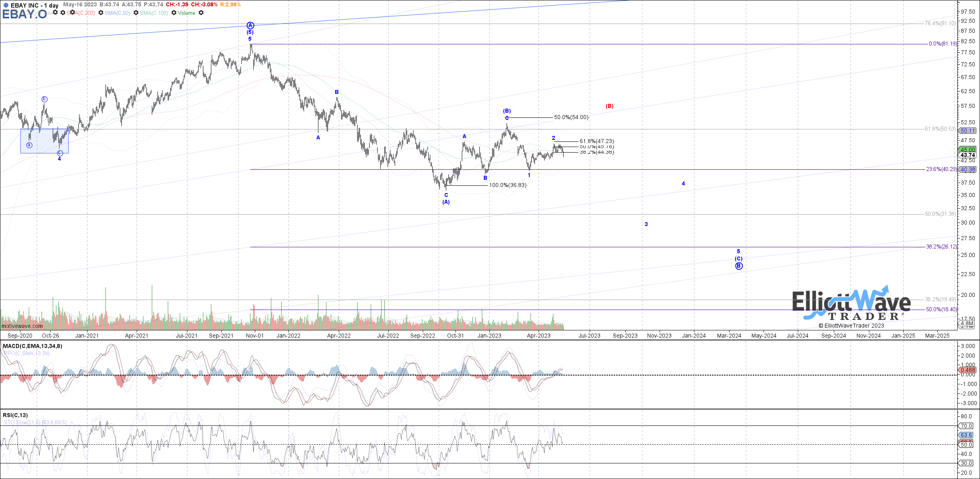
Task: Open the RSI(C,13) study header
Action: (15, 415)
